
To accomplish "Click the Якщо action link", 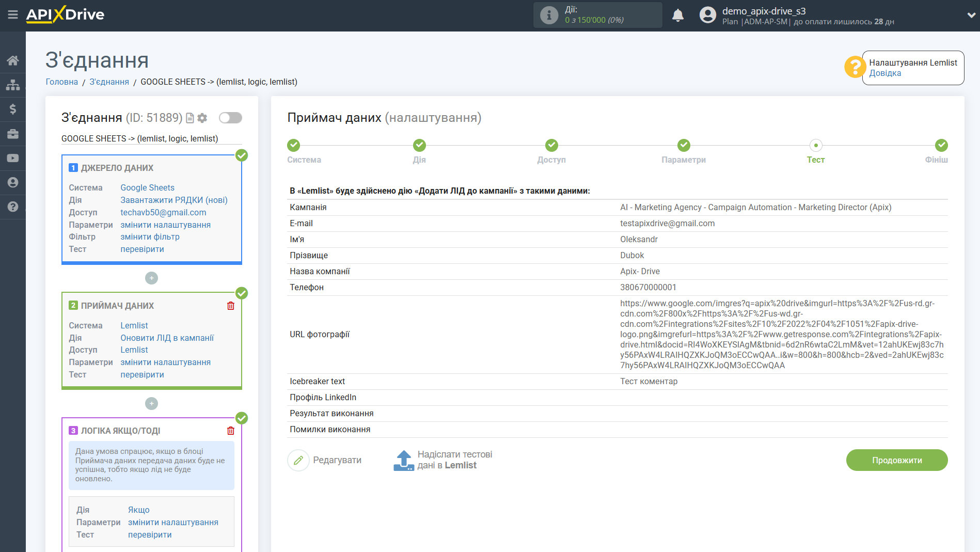I will pyautogui.click(x=139, y=510).
